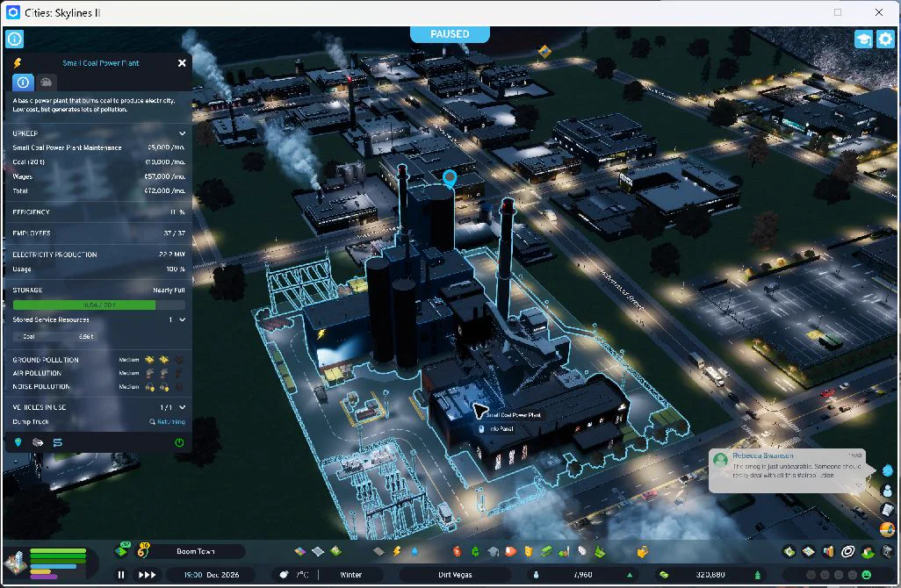Toggle the traffic routes icon in panel footer
Image resolution: width=901 pixels, height=588 pixels.
(57, 442)
